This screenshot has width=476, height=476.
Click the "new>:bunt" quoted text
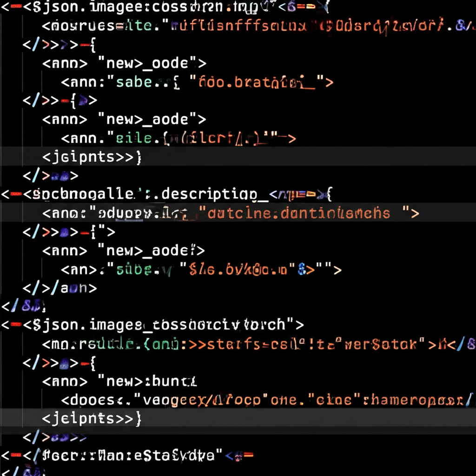(x=147, y=382)
